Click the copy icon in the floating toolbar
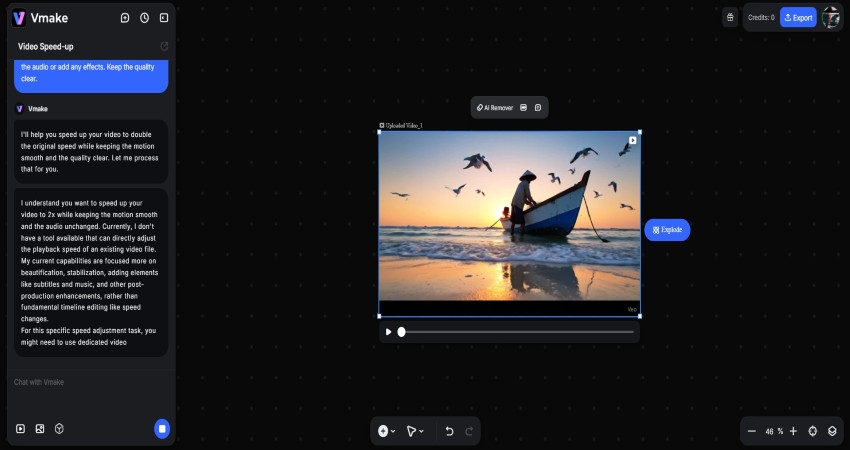 click(538, 108)
